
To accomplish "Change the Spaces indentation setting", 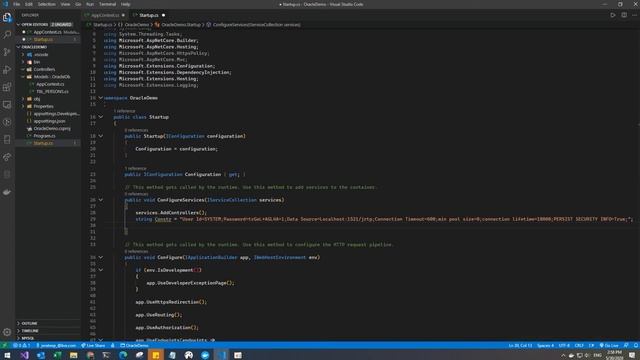I will (x=545, y=345).
